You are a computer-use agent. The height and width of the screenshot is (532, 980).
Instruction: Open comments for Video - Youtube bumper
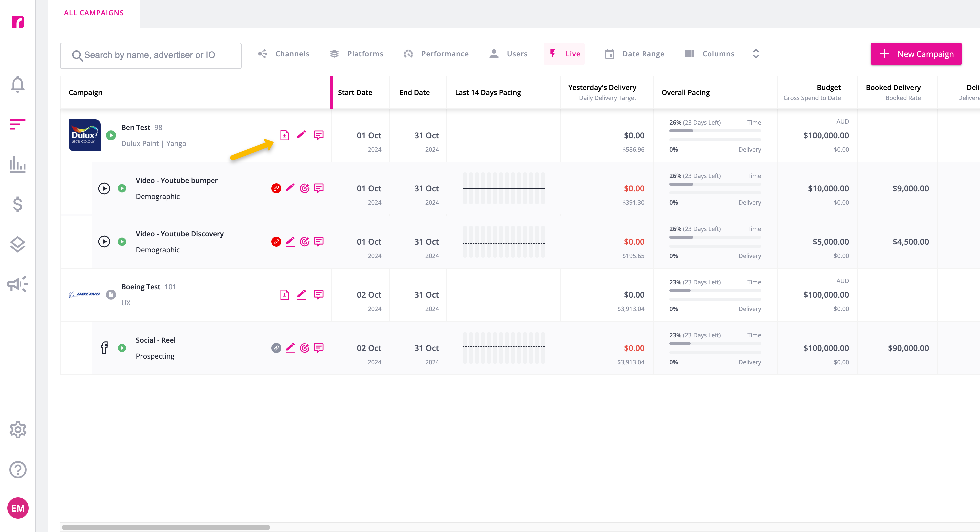(x=318, y=188)
